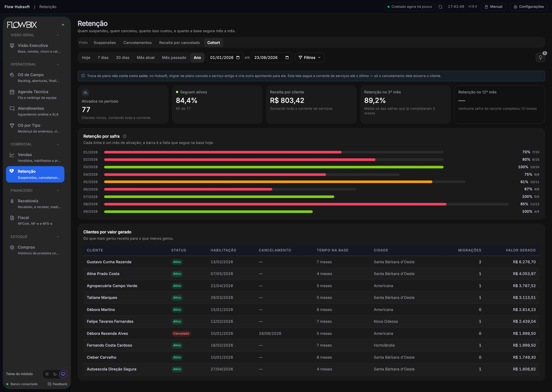Select the Mês atual period option
The height and width of the screenshot is (392, 552).
coord(146,57)
